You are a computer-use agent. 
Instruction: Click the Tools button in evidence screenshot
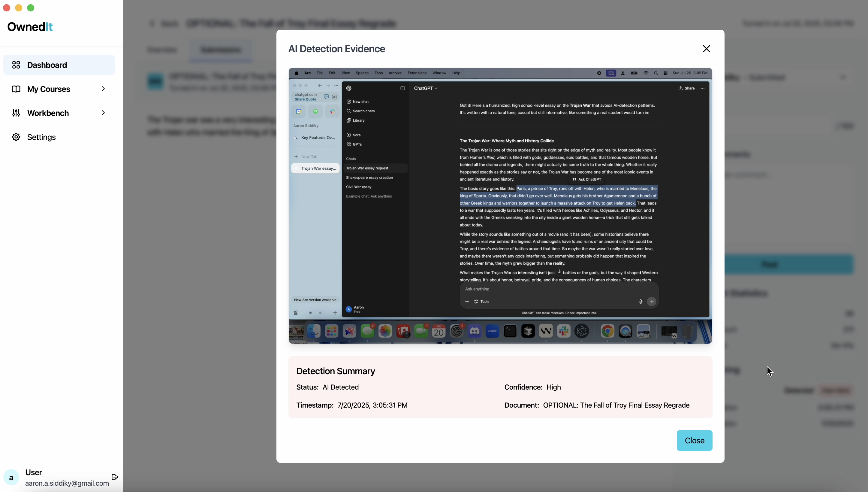pyautogui.click(x=482, y=302)
